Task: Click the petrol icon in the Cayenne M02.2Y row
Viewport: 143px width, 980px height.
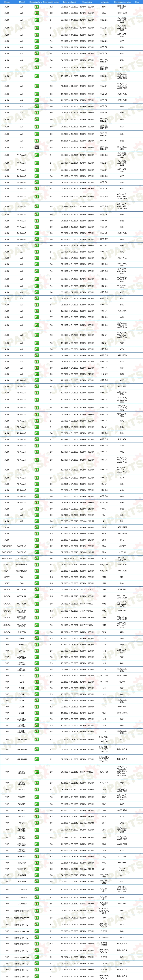Action: (37, 546)
